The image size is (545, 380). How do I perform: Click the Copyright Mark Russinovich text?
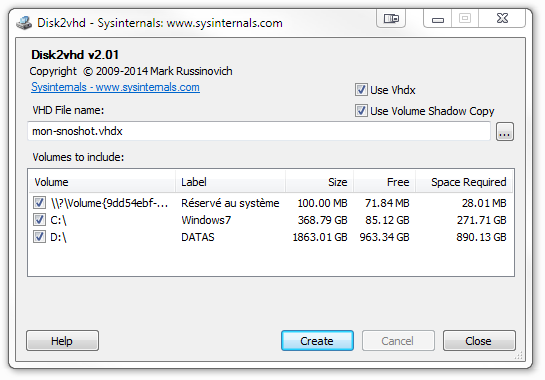coord(131,71)
